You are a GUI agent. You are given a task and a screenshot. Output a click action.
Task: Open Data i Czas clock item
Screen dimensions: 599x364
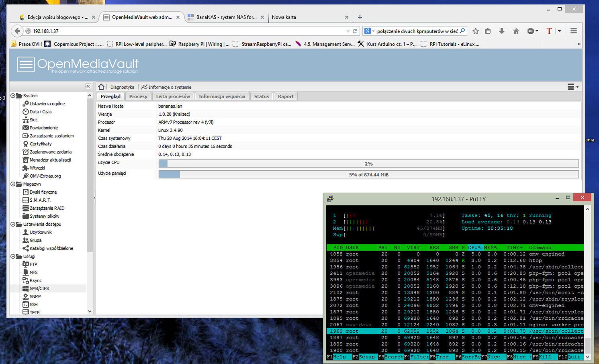click(37, 112)
